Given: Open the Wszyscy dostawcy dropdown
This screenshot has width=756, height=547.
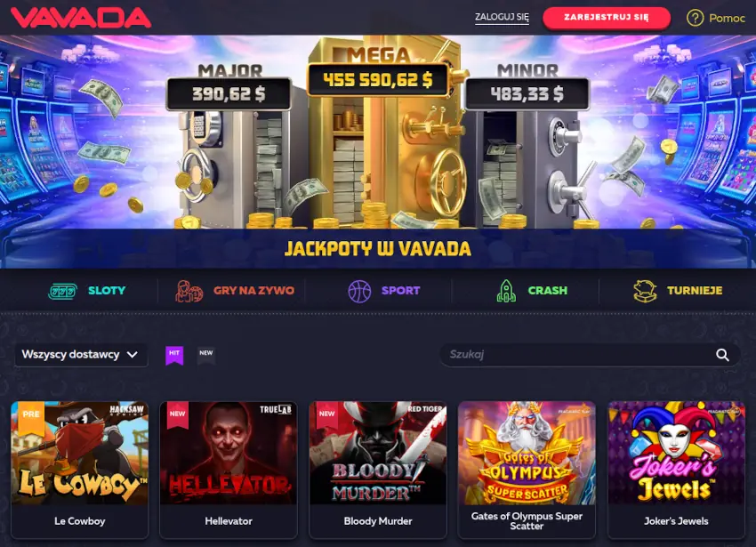Looking at the screenshot, I should point(81,355).
